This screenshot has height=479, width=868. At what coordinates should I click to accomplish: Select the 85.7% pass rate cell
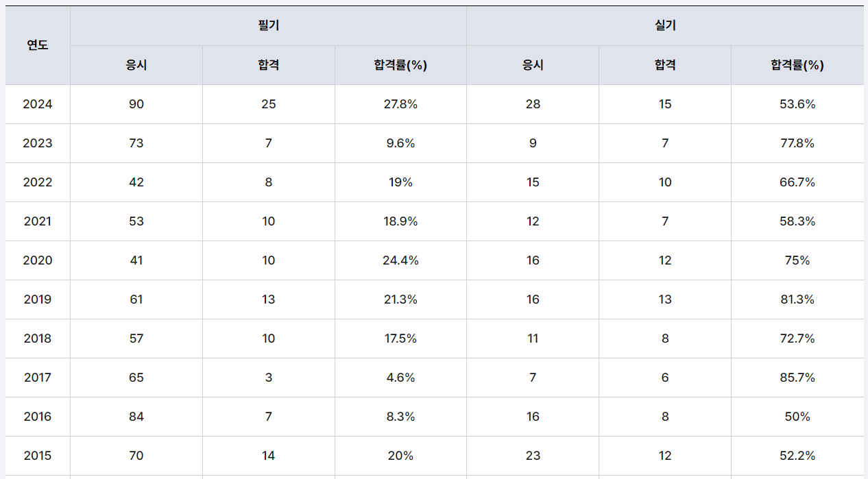click(x=797, y=378)
